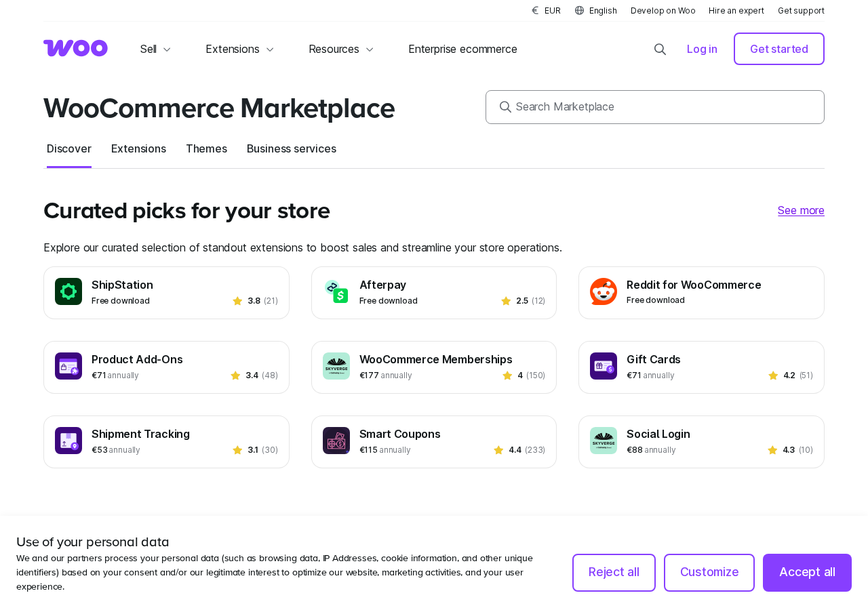Click the Product Add-Ons rating star
The height and width of the screenshot is (610, 868).
235,375
